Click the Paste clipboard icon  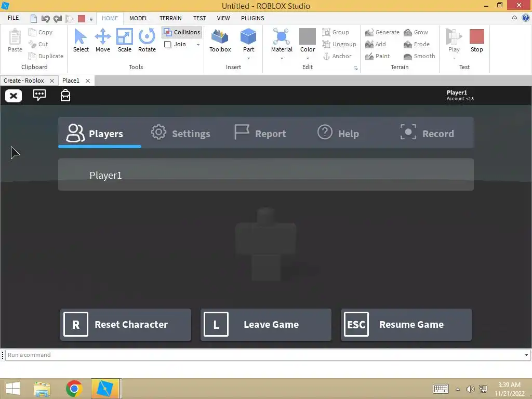coord(15,37)
